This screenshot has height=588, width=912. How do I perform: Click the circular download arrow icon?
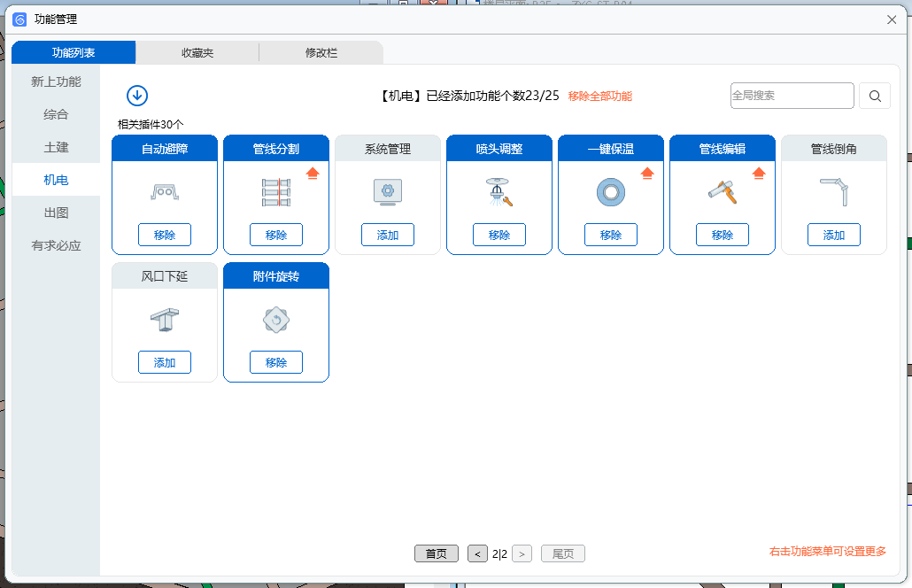click(x=137, y=96)
